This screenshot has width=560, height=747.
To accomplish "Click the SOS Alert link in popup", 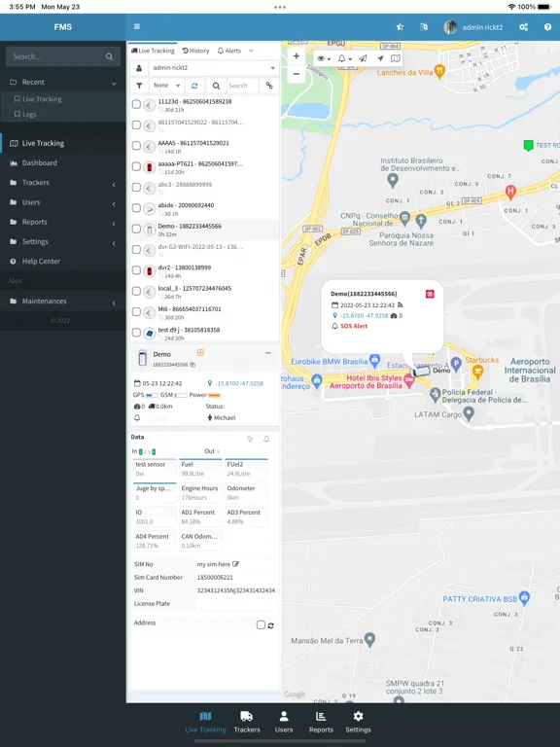I will 354,327.
